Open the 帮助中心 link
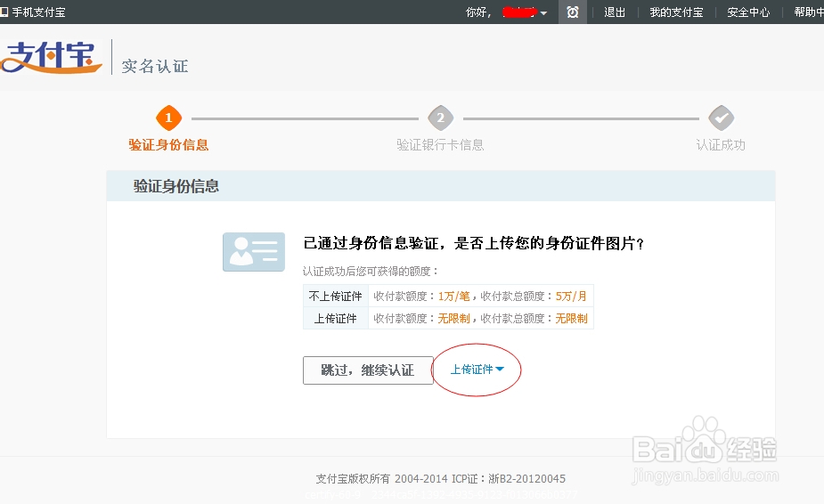 tap(809, 12)
